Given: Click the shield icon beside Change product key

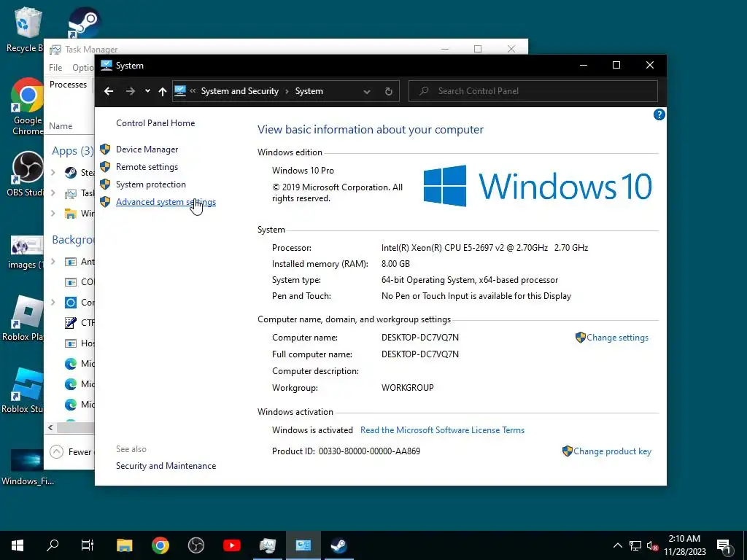Looking at the screenshot, I should click(x=567, y=451).
